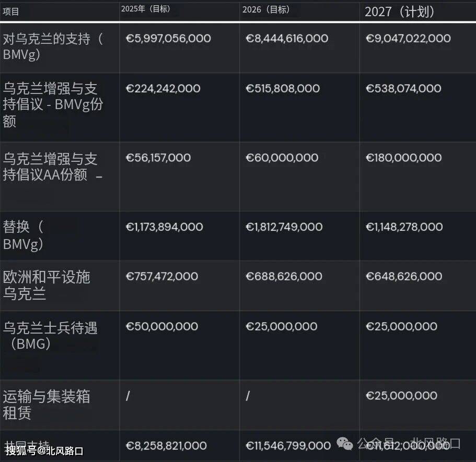The height and width of the screenshot is (462, 476).
Task: Select the 项目 column header
Action: click(10, 11)
